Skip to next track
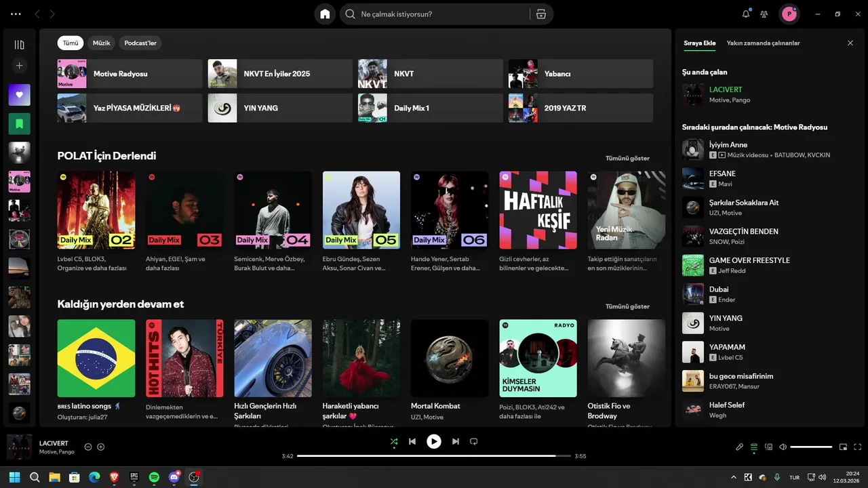This screenshot has height=488, width=868. tap(456, 441)
